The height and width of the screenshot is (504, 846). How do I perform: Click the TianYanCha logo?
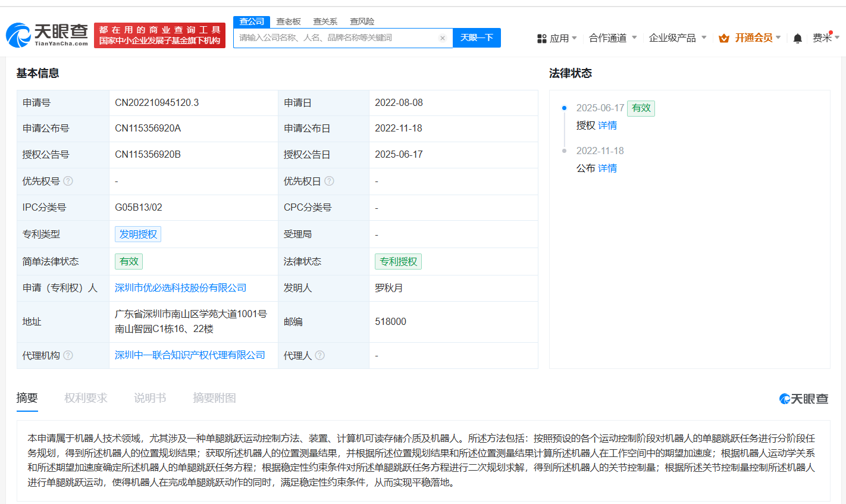(x=48, y=35)
